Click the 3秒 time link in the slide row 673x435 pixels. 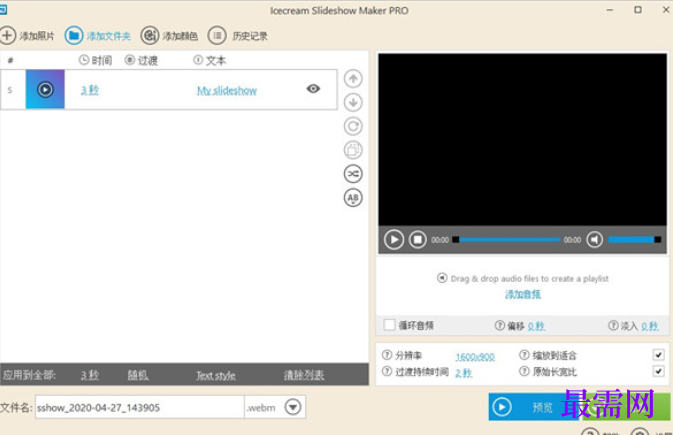click(90, 90)
